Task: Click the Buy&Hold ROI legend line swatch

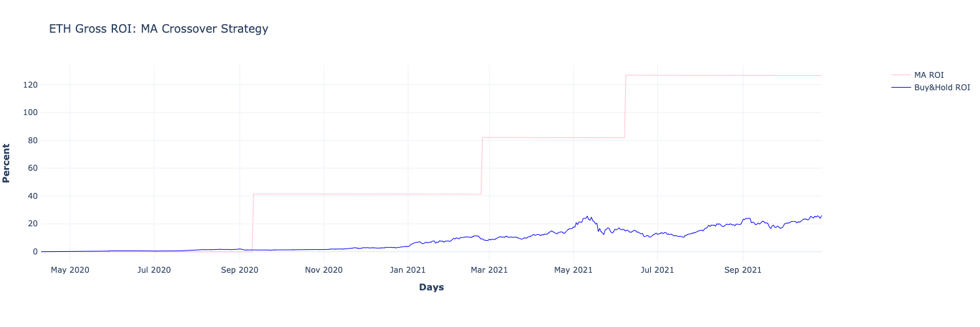Action: 901,88
